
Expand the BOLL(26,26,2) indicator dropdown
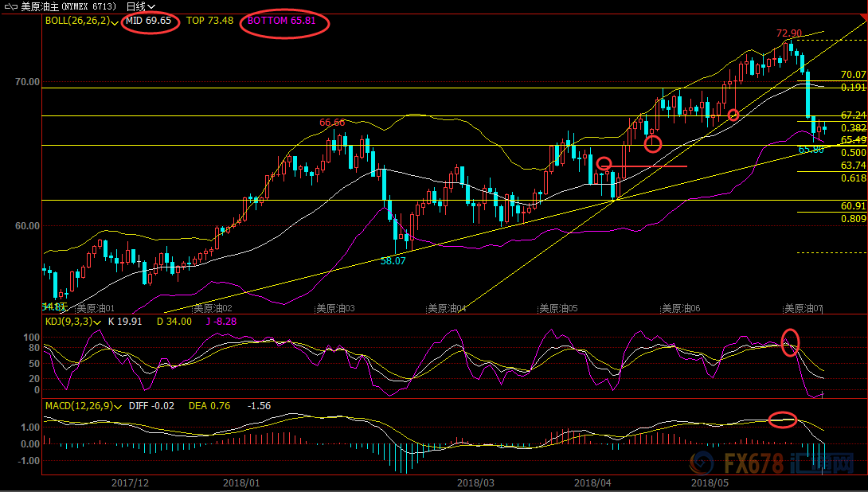tap(115, 22)
